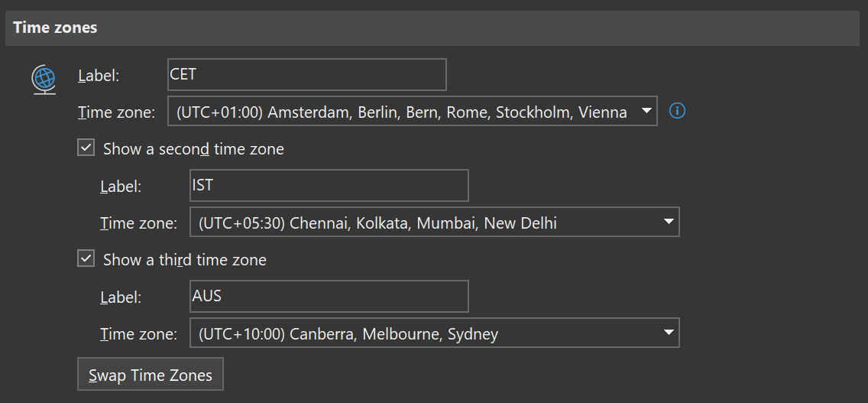The image size is (868, 403).
Task: Click "Time zone:" text beside Chennai dropdown
Action: tap(139, 223)
